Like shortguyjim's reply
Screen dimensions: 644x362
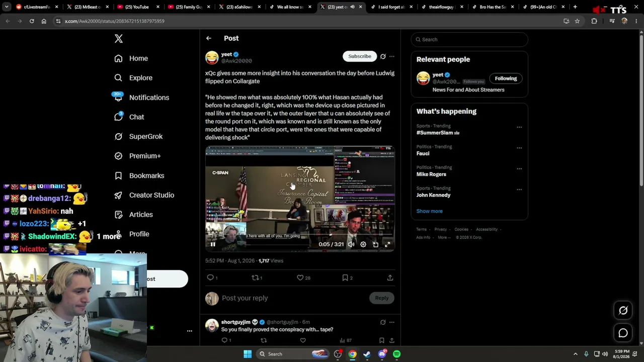tap(303, 340)
